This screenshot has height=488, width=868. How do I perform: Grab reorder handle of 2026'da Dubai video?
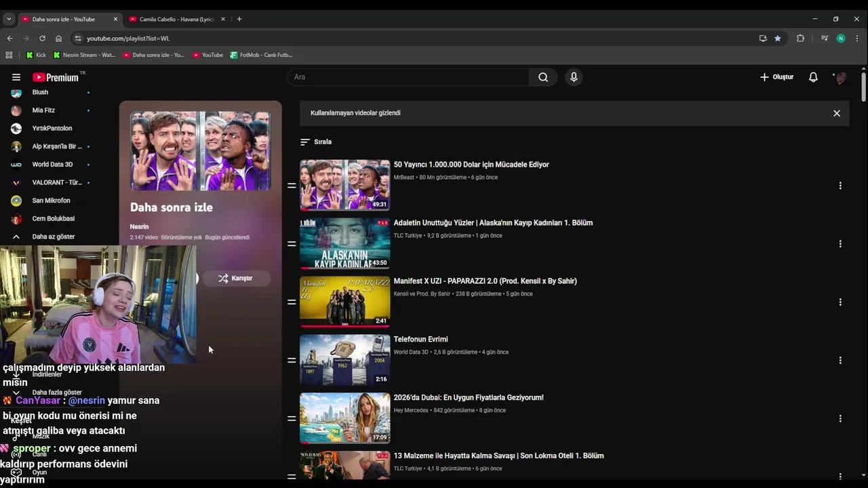point(292,419)
